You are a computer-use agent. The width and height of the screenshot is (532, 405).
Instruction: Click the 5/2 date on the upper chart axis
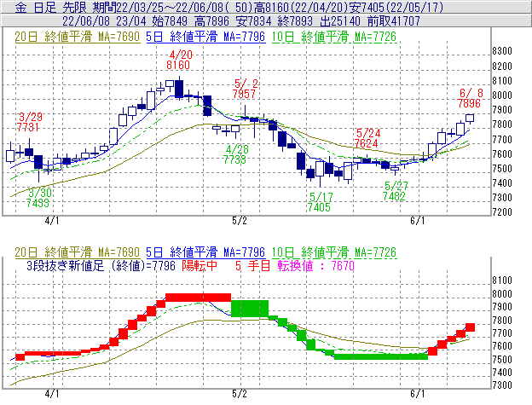pos(240,221)
